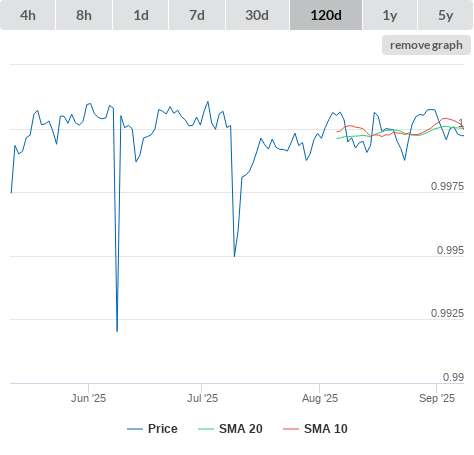Click the blue Price legend line swatch

pos(135,429)
